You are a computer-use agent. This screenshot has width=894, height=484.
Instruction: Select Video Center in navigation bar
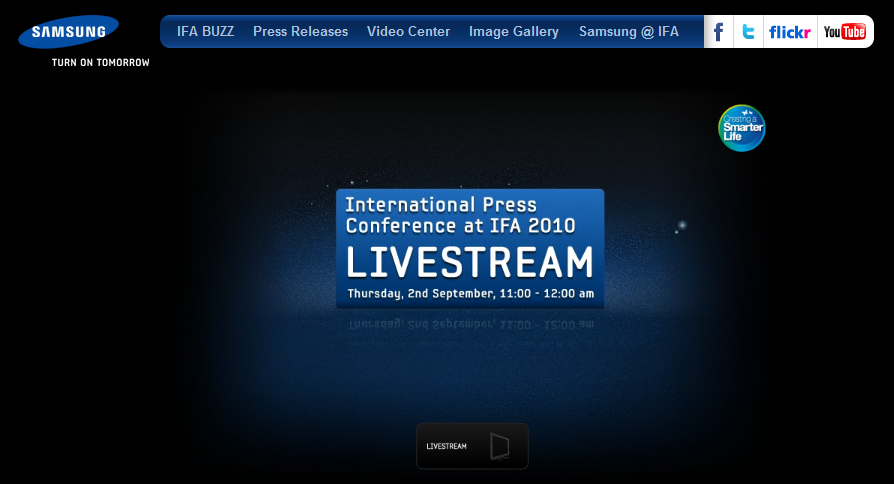(x=408, y=32)
